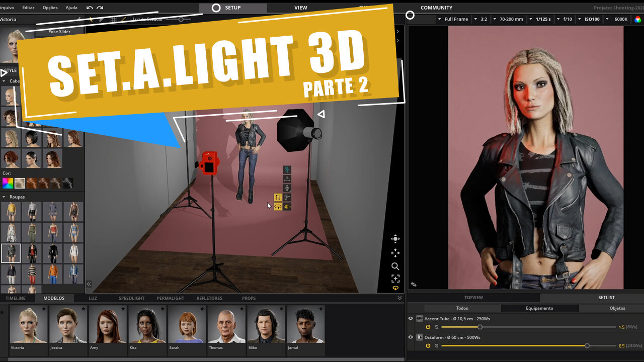Switch to the TOPVIEW tab
Viewport: 644px width, 362px height.
pos(473,298)
